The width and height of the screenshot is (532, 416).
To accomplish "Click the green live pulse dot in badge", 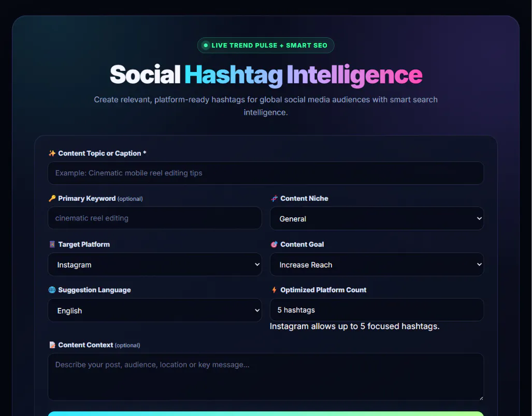I will click(x=206, y=46).
